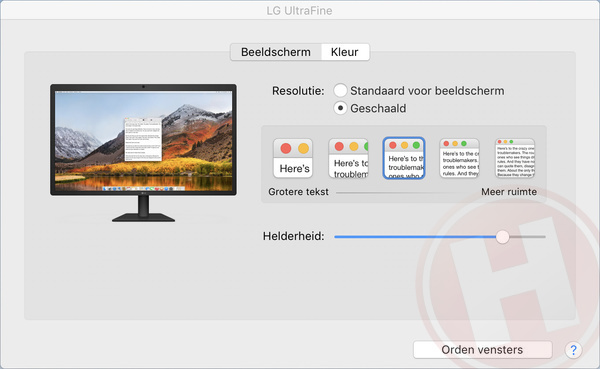Select Standaard voor beeldscherm resolution
Viewport: 600px width, 369px height.
click(x=340, y=91)
